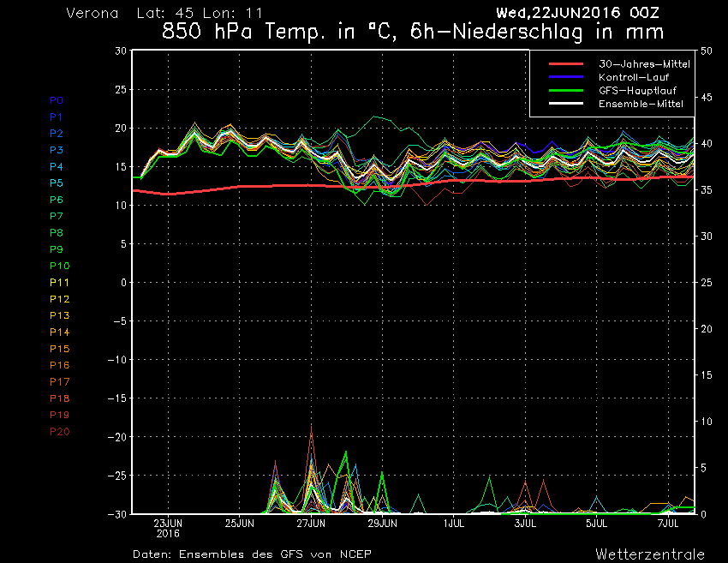728x563 pixels.
Task: Click the white Ensemble-Mittel legend line
Action: point(566,104)
